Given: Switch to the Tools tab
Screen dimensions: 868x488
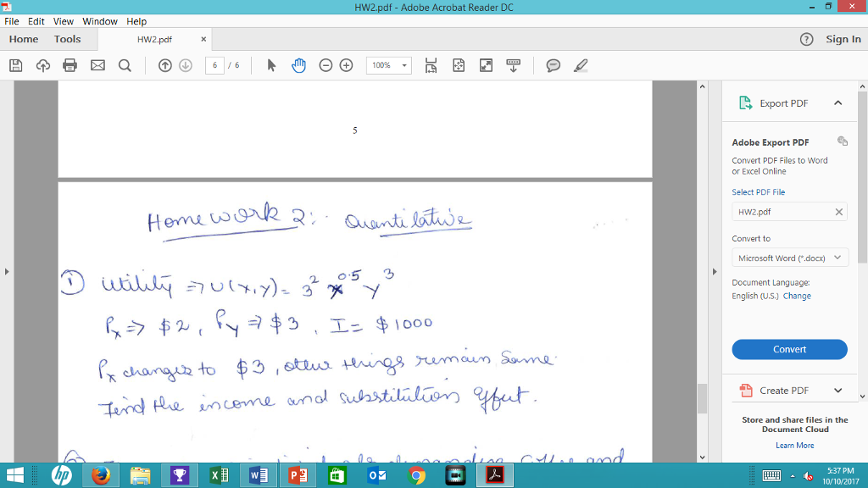Looking at the screenshot, I should (x=67, y=39).
